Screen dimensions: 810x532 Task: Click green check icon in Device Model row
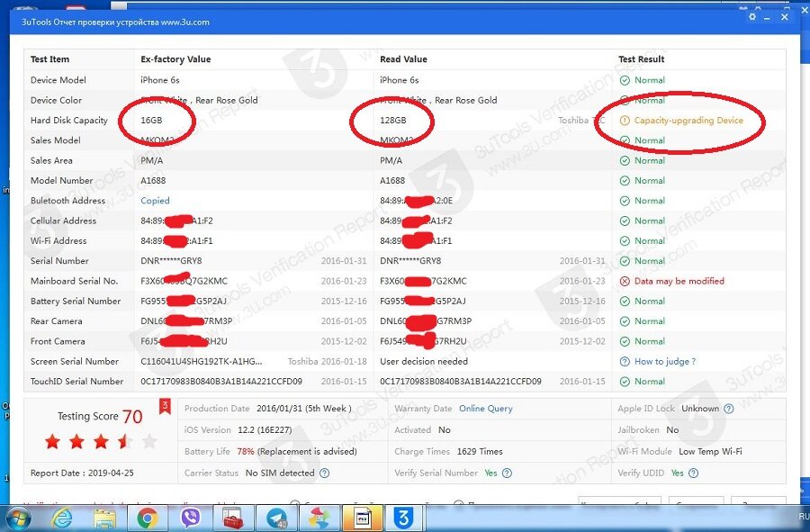point(625,80)
